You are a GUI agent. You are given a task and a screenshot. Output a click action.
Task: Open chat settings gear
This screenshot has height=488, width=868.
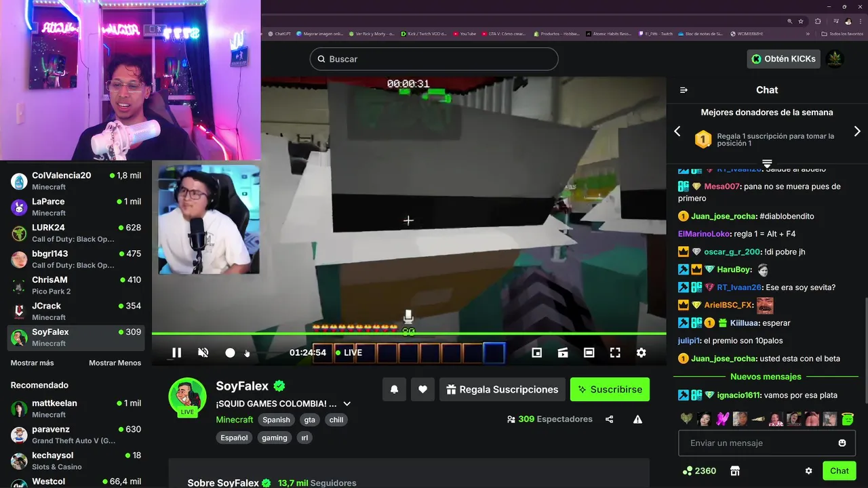pos(808,471)
